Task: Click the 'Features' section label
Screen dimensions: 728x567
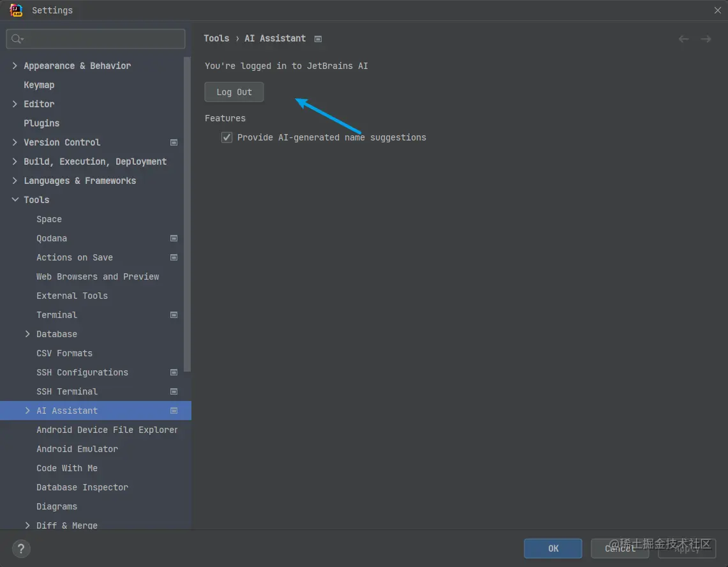Action: click(x=225, y=118)
